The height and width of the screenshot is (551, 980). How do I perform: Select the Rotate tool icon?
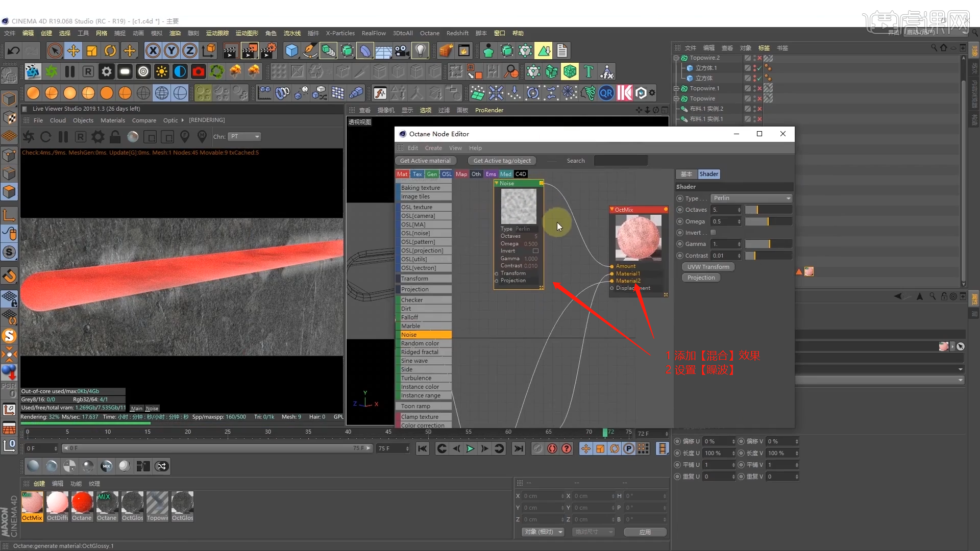110,51
